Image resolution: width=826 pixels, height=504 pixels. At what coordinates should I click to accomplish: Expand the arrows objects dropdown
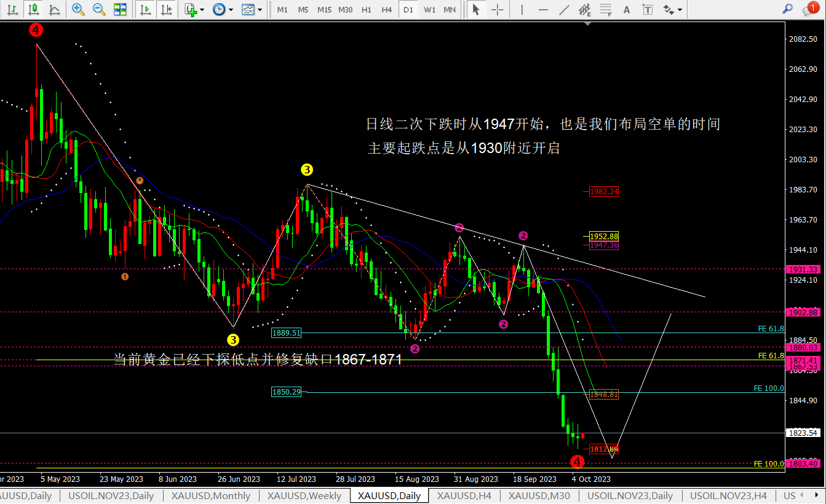(x=681, y=9)
